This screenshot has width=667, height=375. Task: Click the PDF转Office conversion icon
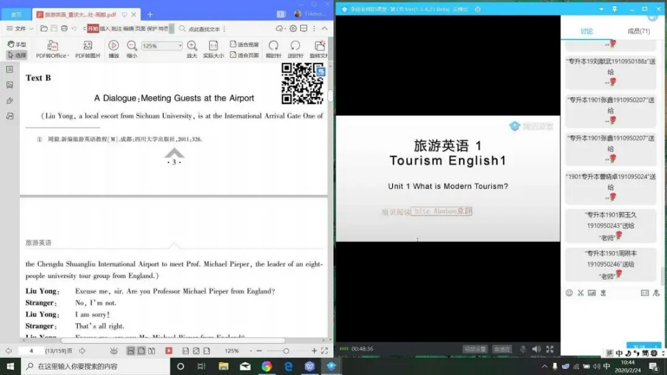[52, 49]
